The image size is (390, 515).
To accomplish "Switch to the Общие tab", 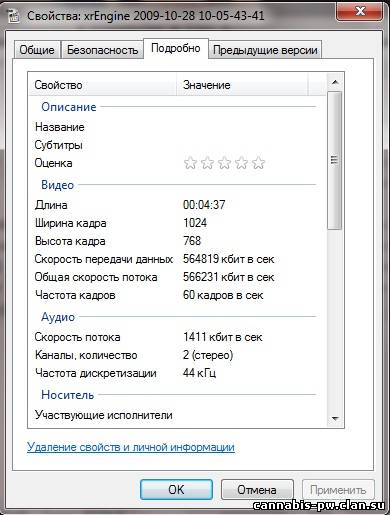I will click(37, 50).
